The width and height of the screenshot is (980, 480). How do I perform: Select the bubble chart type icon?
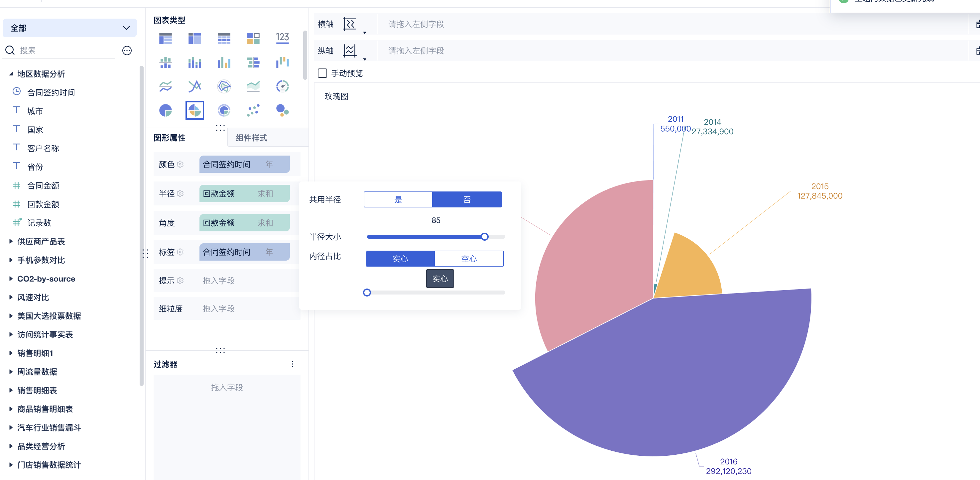[282, 110]
